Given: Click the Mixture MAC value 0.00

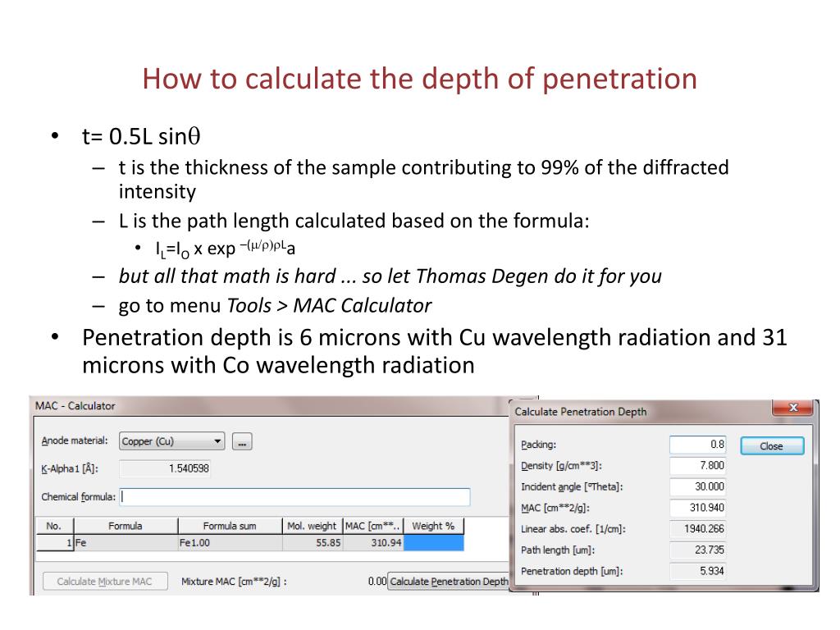Looking at the screenshot, I should (x=377, y=582).
